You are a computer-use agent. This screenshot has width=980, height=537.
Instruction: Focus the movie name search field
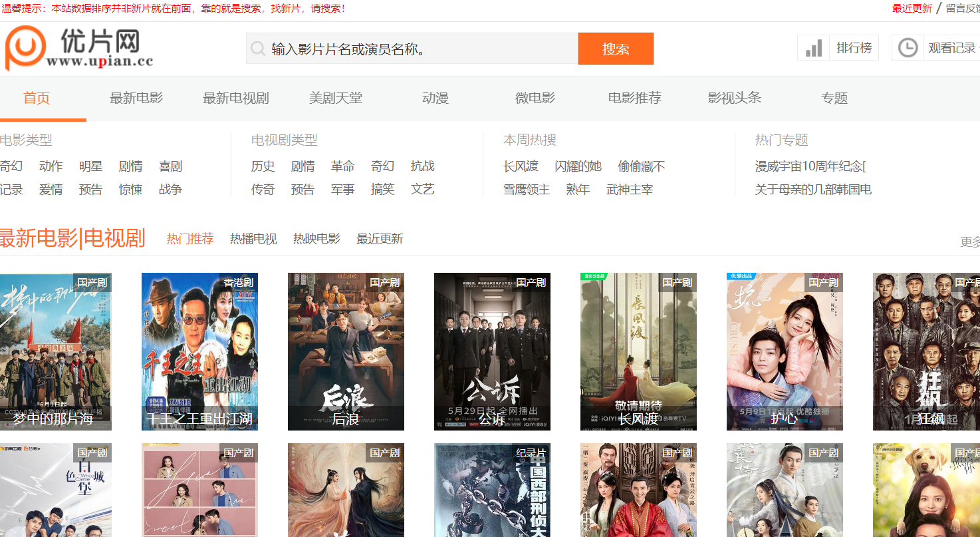(x=412, y=49)
